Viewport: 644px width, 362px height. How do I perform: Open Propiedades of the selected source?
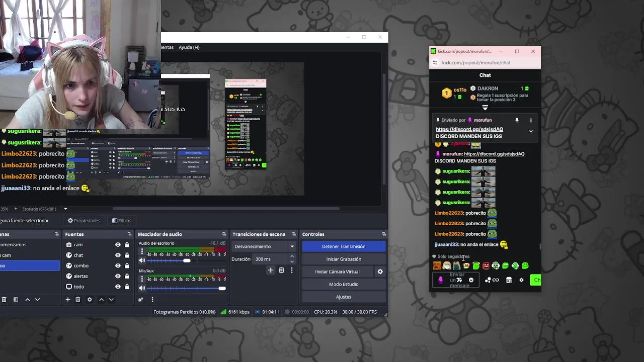coord(84,221)
